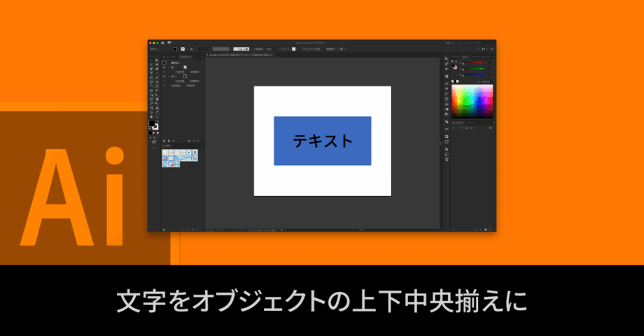Open Links panel chain icon in dock
This screenshot has height=336, width=644.
[447, 129]
